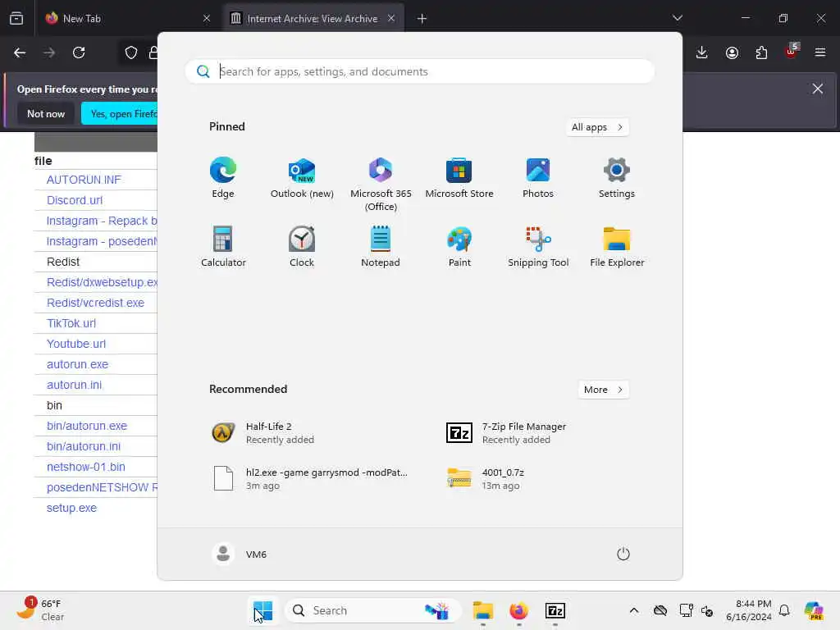Switch to Firefox on the taskbar
The image size is (840, 630).
click(518, 610)
